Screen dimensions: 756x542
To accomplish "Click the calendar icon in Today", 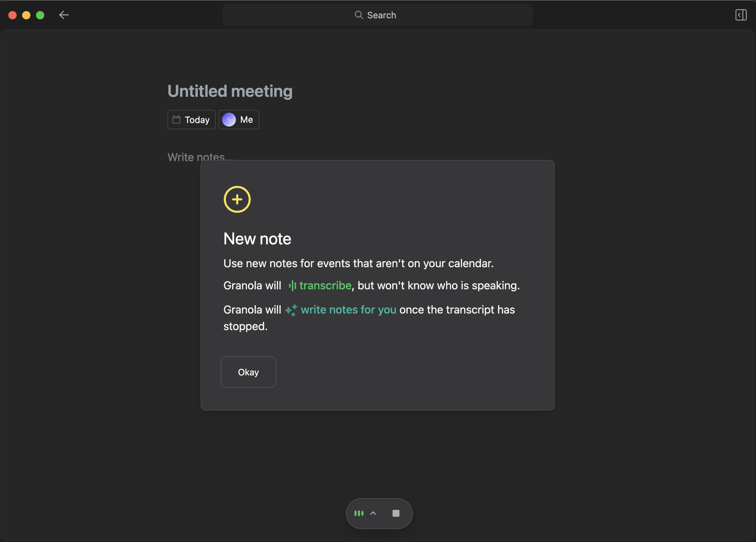I will (176, 120).
